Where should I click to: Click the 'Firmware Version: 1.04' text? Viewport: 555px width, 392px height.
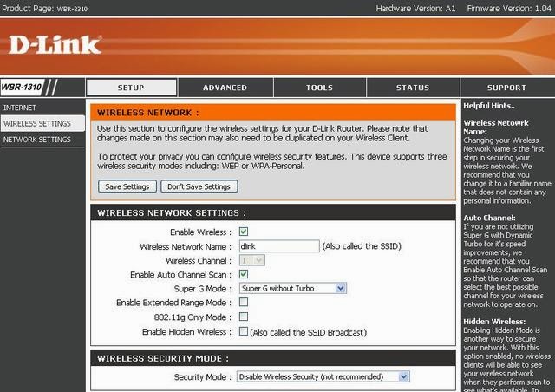(x=509, y=8)
